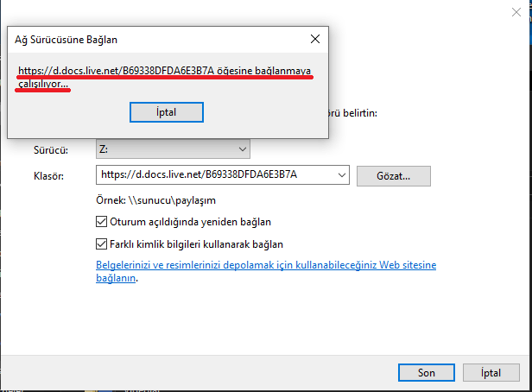Click the Sürücü: label
The image size is (532, 392).
(x=51, y=150)
